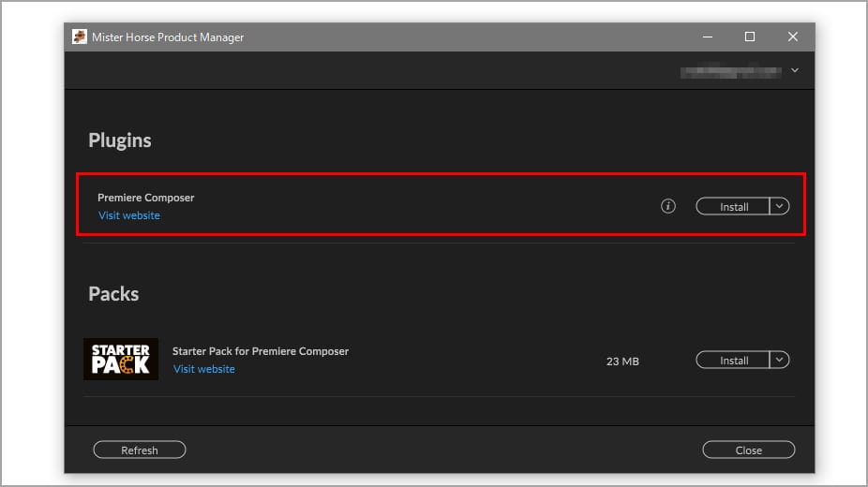
Task: Open Visit website link under Premiere Composer
Action: [129, 215]
